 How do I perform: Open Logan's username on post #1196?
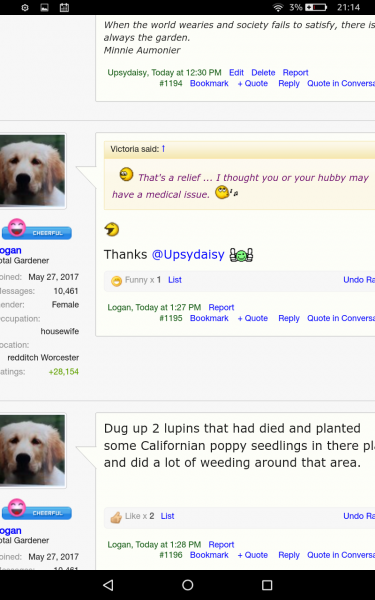[x=11, y=530]
